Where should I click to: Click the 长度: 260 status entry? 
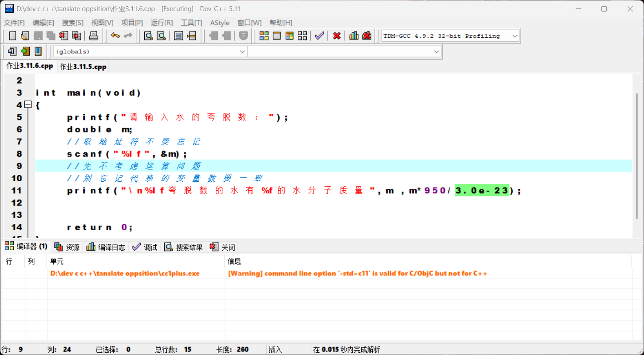(232, 350)
